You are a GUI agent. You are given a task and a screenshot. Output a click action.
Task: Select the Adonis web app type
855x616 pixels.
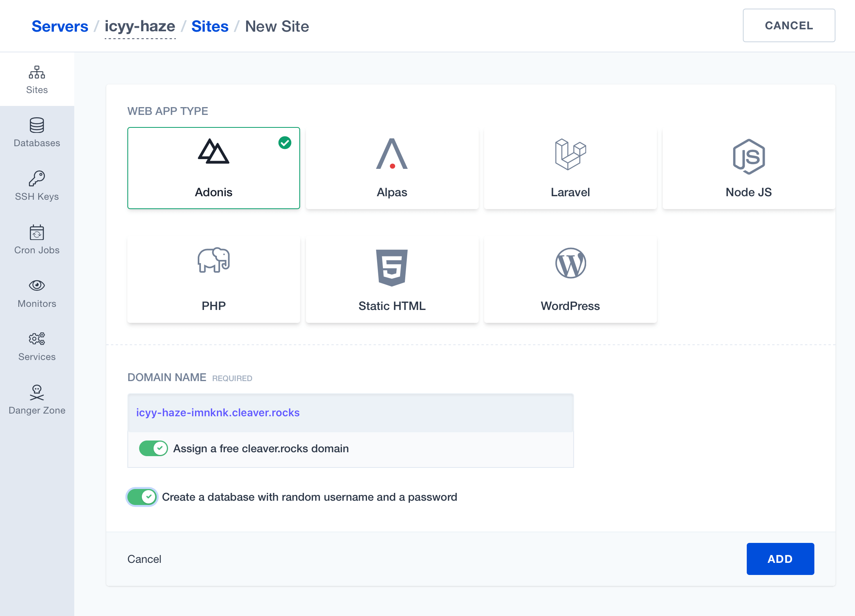(x=213, y=168)
